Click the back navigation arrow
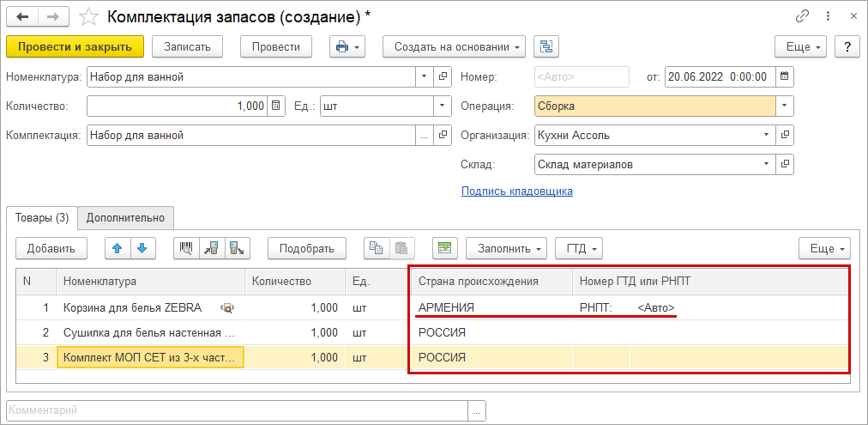Viewport: 868px width, 425px height. [x=22, y=15]
